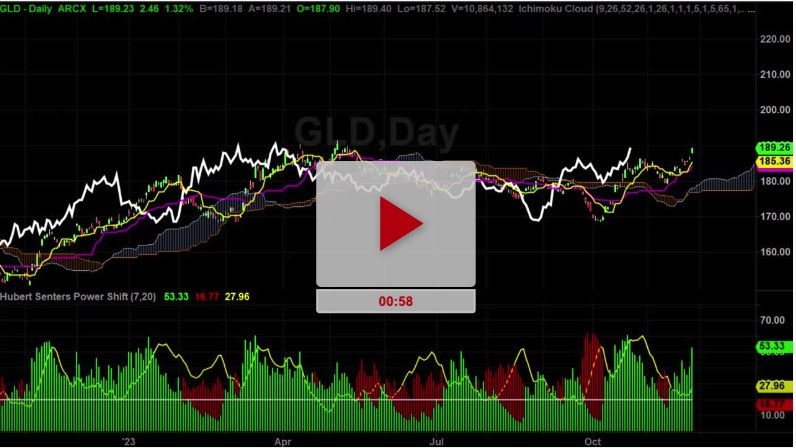This screenshot has height=448, width=796.
Task: Click the high value Hi=189.40
Action: coord(369,9)
